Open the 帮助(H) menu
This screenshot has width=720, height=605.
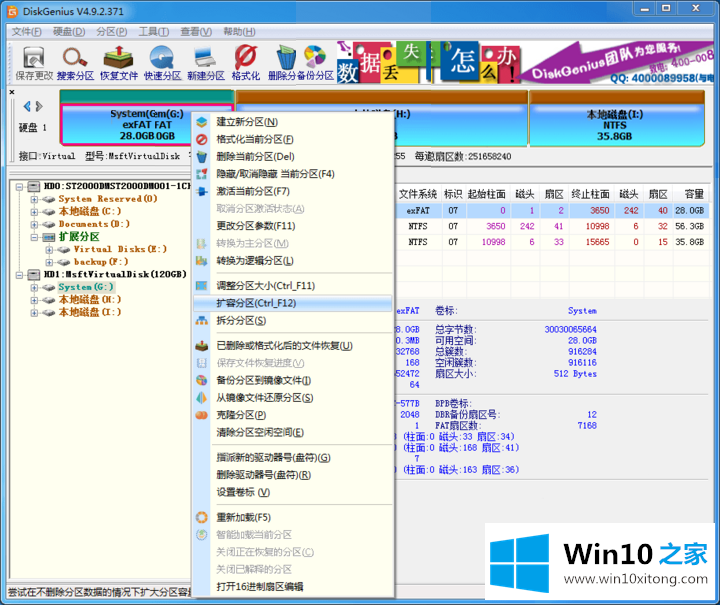239,32
